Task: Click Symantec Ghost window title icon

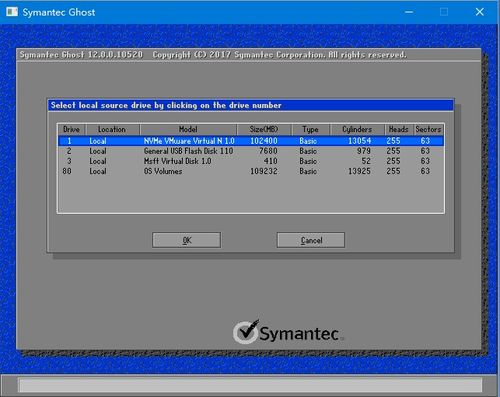Action: point(12,12)
